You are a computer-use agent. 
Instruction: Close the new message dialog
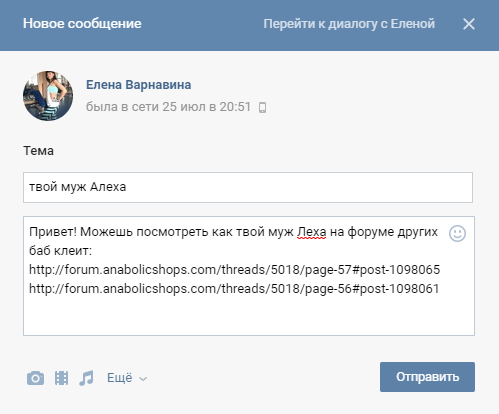pos(469,24)
